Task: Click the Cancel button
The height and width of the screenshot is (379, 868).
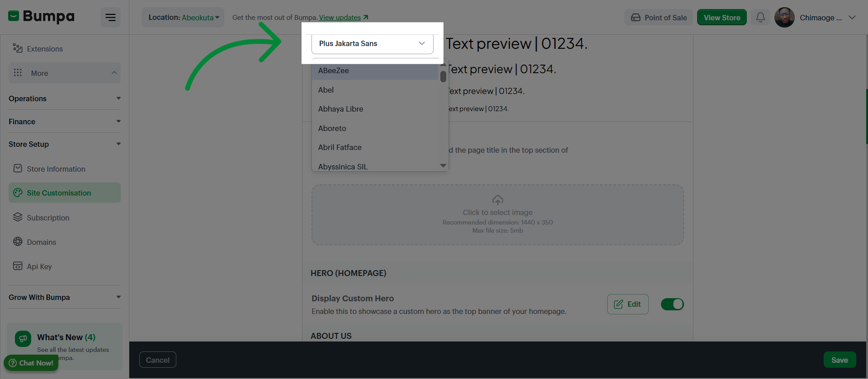Action: click(x=158, y=360)
